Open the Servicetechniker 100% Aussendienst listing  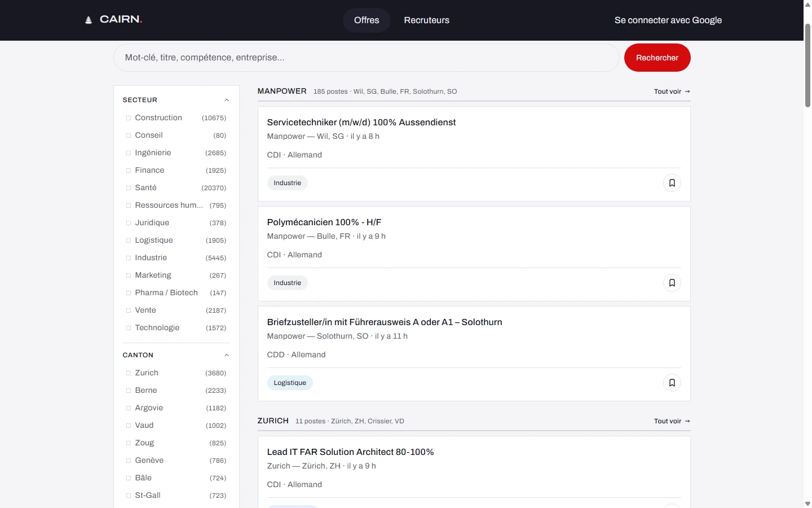pyautogui.click(x=361, y=122)
